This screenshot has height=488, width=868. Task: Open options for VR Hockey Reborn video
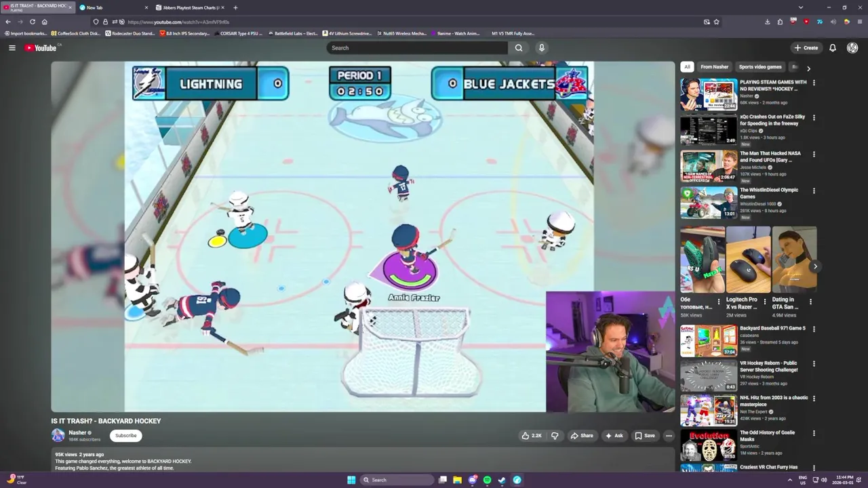[x=814, y=364]
